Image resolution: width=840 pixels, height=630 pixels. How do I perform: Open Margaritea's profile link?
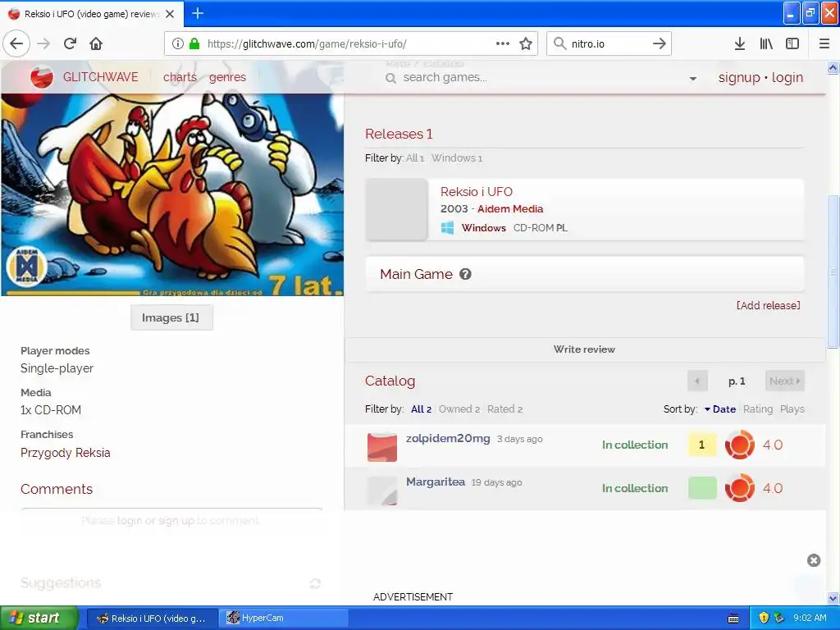click(436, 482)
